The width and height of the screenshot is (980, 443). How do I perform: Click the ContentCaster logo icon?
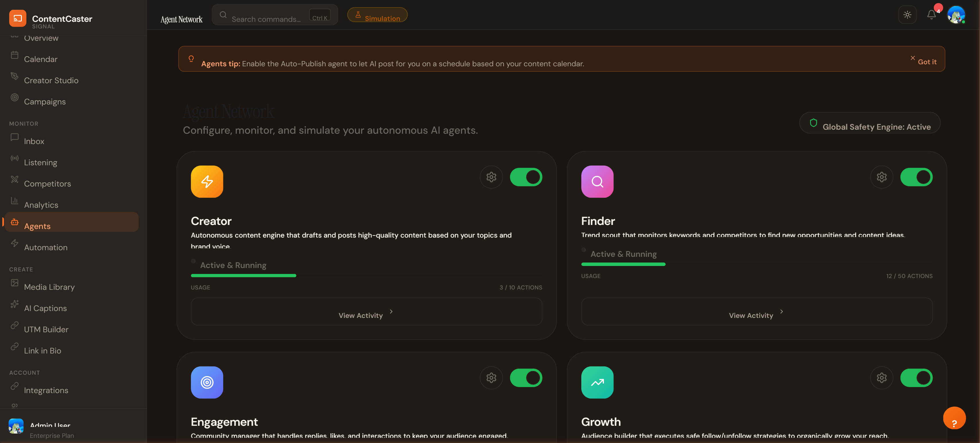point(18,18)
